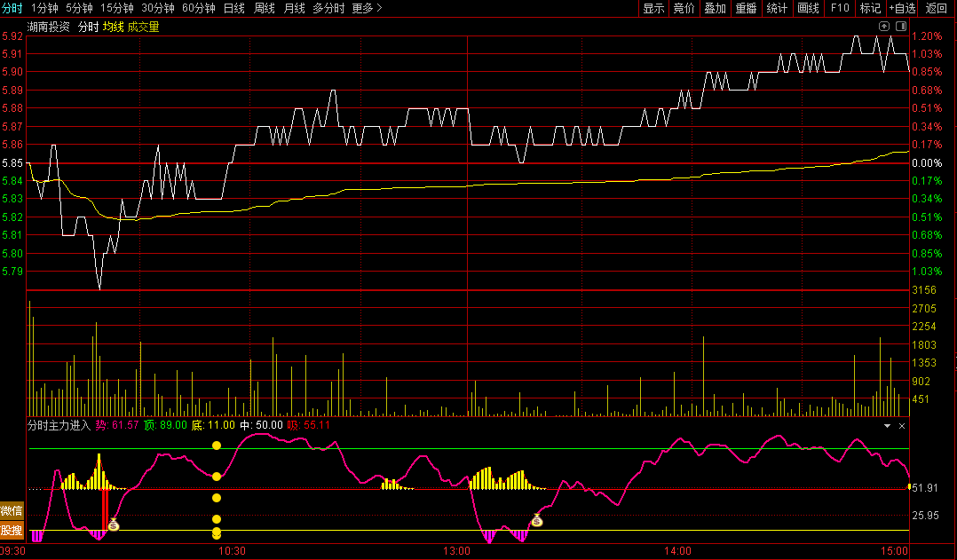Click the 底: 11.00 indicator value
957x560 pixels.
click(x=213, y=425)
